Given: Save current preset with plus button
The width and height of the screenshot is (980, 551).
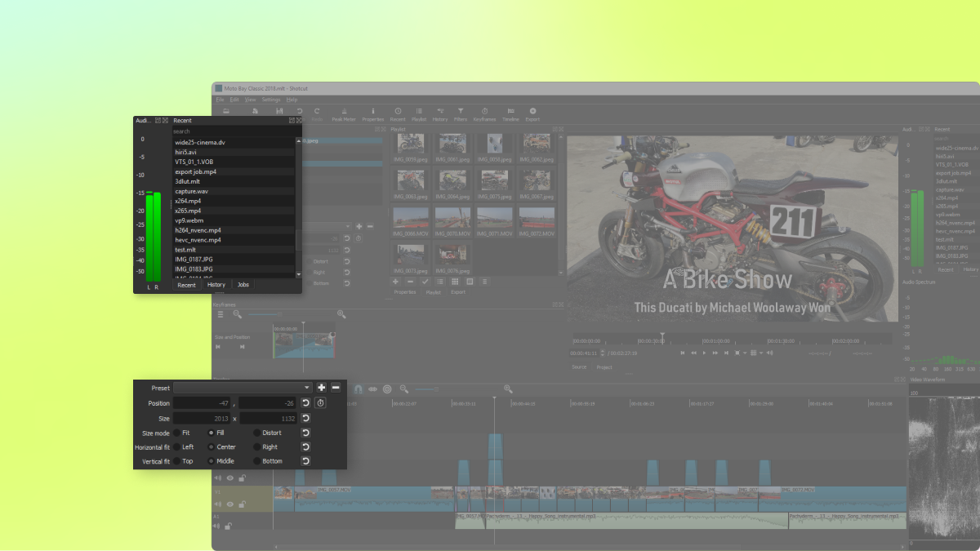Looking at the screenshot, I should tap(322, 388).
